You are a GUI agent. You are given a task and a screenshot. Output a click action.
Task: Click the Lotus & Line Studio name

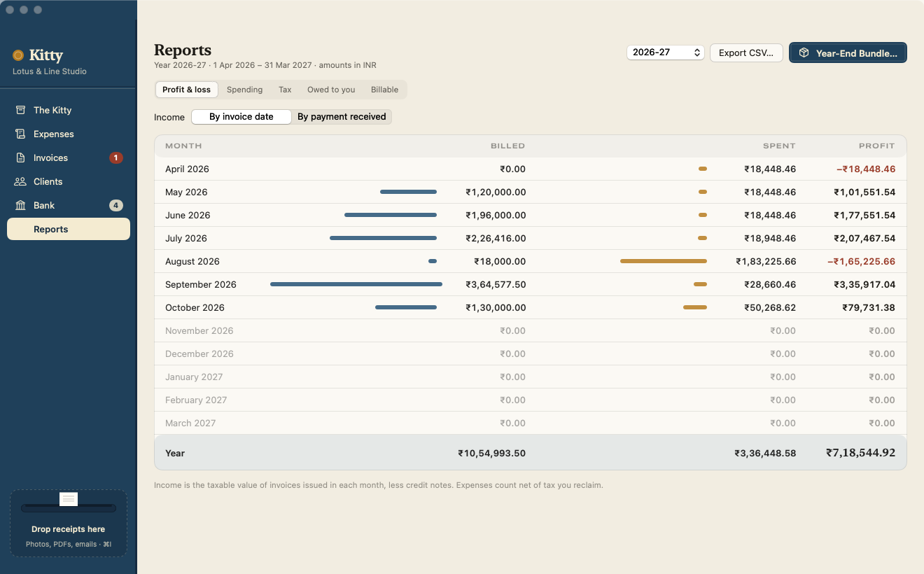pyautogui.click(x=50, y=71)
